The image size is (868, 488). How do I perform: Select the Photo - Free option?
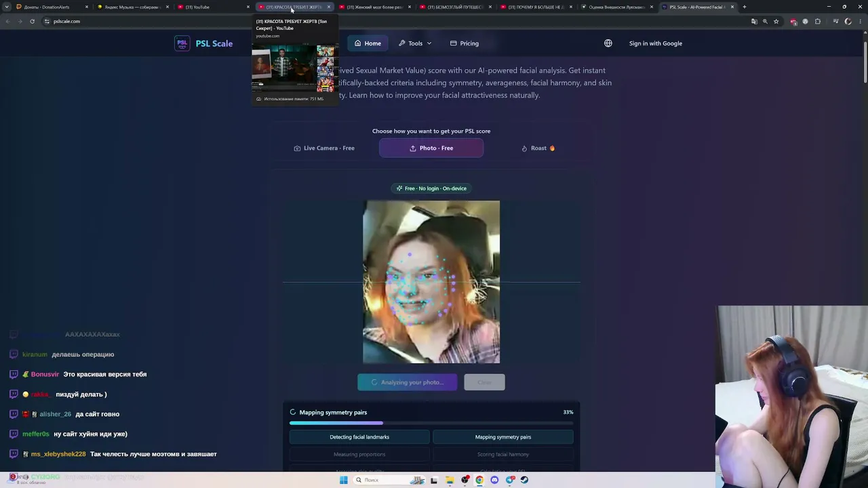click(431, 148)
